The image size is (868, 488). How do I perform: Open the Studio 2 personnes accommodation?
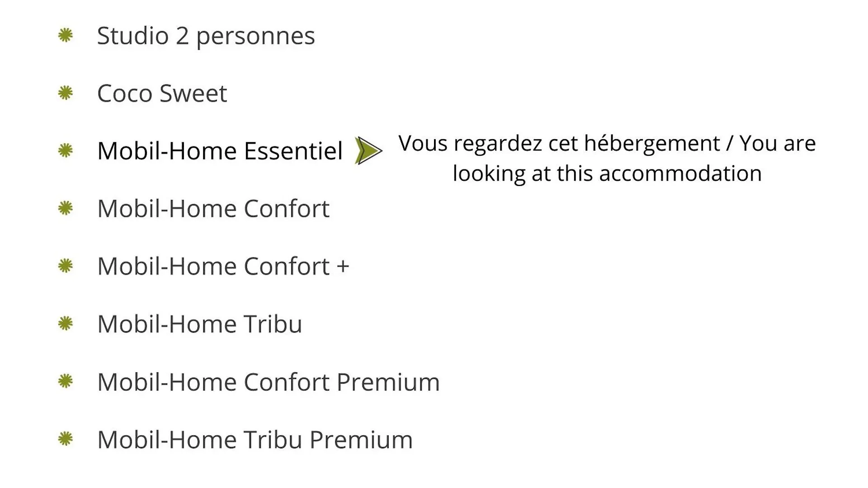click(206, 36)
